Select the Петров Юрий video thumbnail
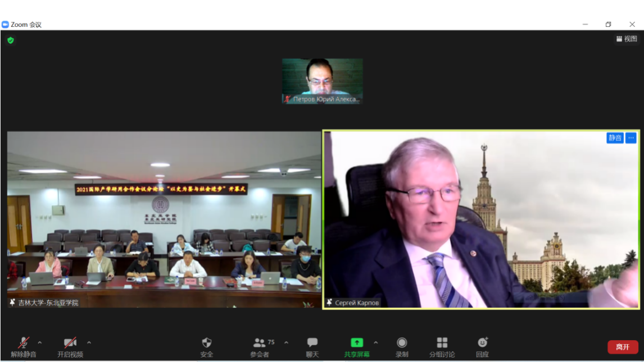The width and height of the screenshot is (644, 362). [322, 81]
